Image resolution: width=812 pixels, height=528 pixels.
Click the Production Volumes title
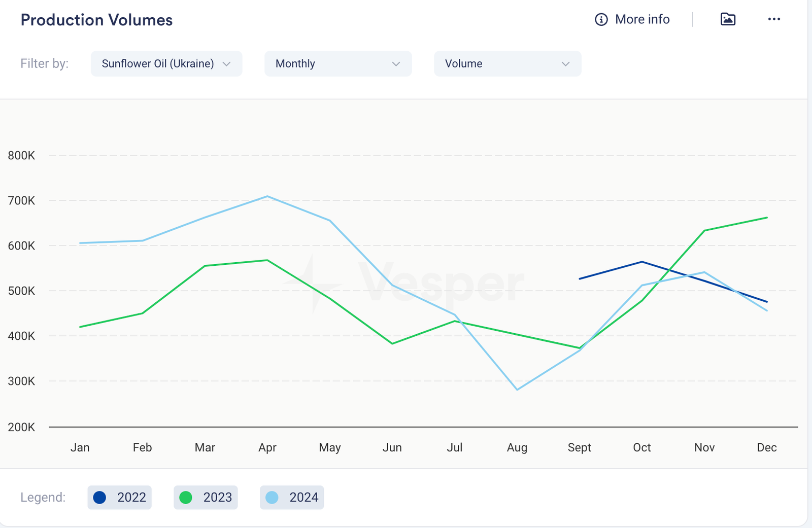[96, 20]
